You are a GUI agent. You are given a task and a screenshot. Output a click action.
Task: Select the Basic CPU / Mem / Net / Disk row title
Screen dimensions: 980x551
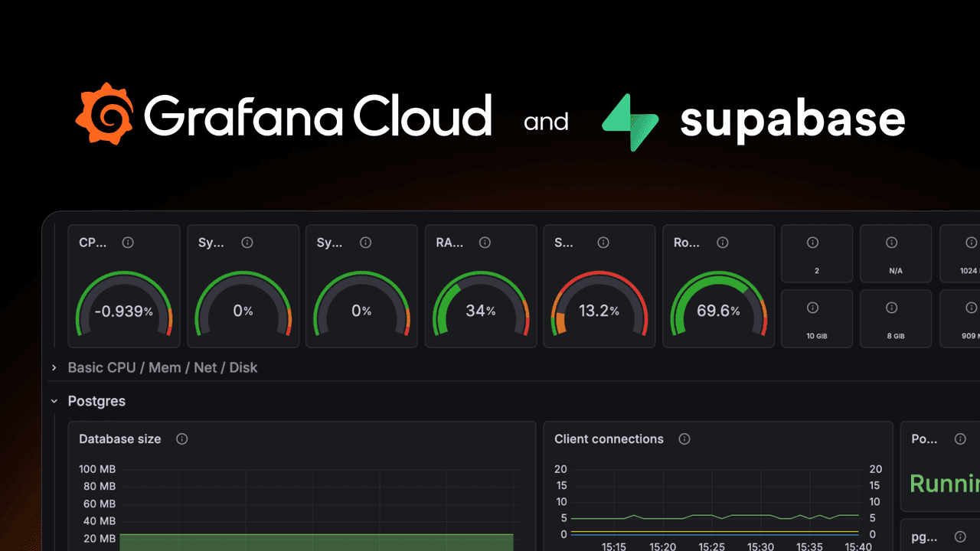162,368
